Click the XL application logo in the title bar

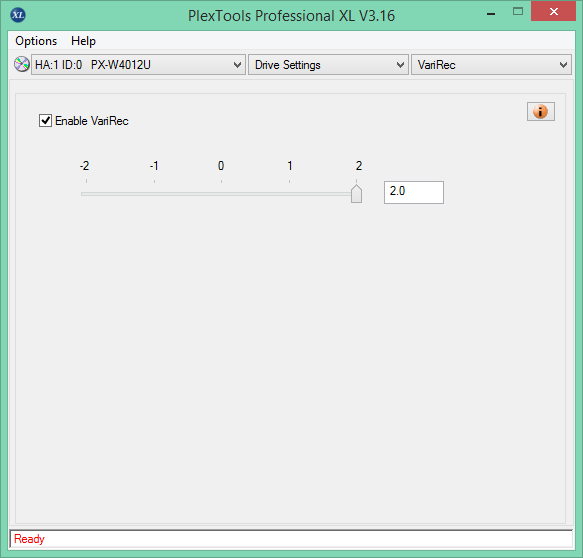point(18,15)
